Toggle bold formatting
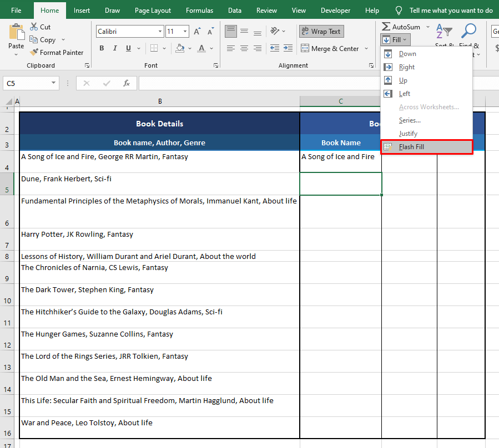This screenshot has width=499, height=448. point(102,48)
